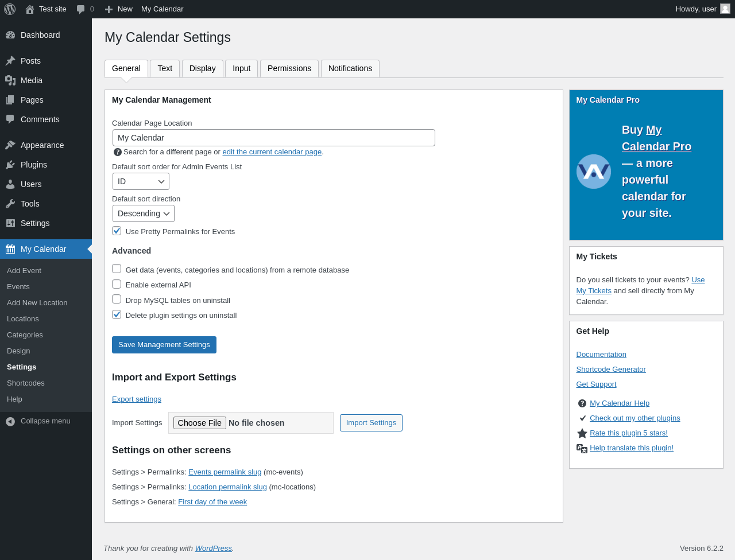Screen dimensions: 735x560
Task: Uncheck Use Pretty Permalinks for Events
Action: tap(117, 231)
